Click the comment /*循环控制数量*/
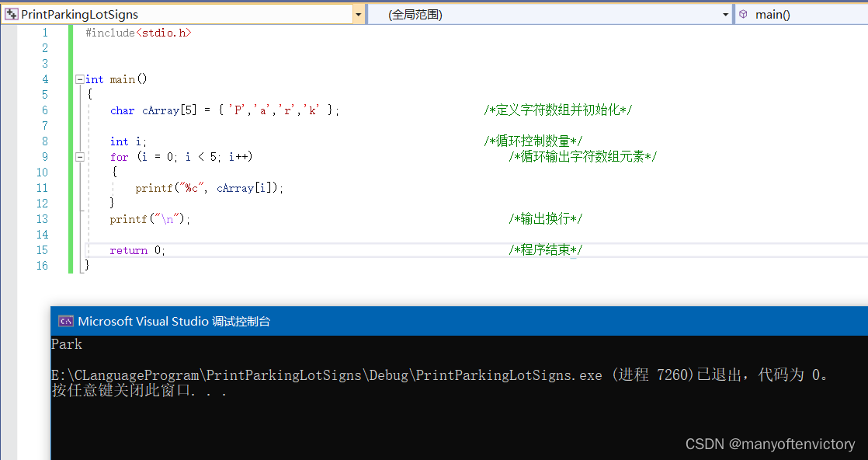 (533, 141)
